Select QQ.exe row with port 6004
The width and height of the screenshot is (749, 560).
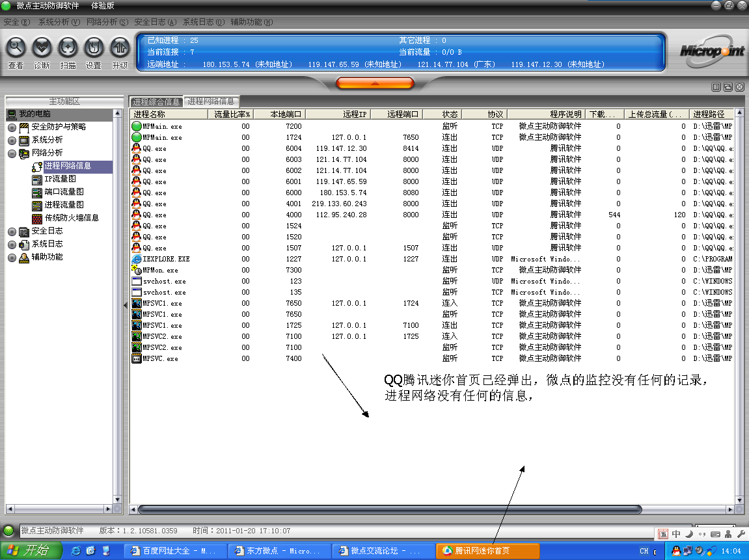pos(431,148)
